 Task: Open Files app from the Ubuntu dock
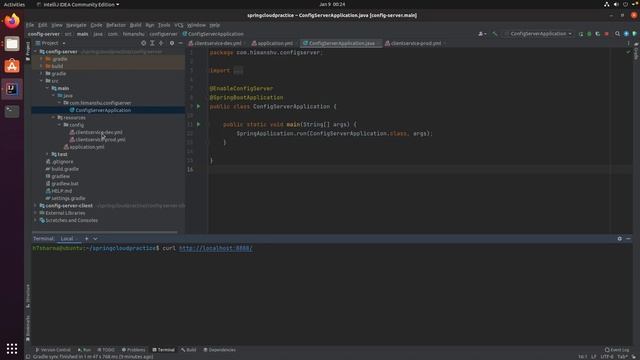[12, 43]
